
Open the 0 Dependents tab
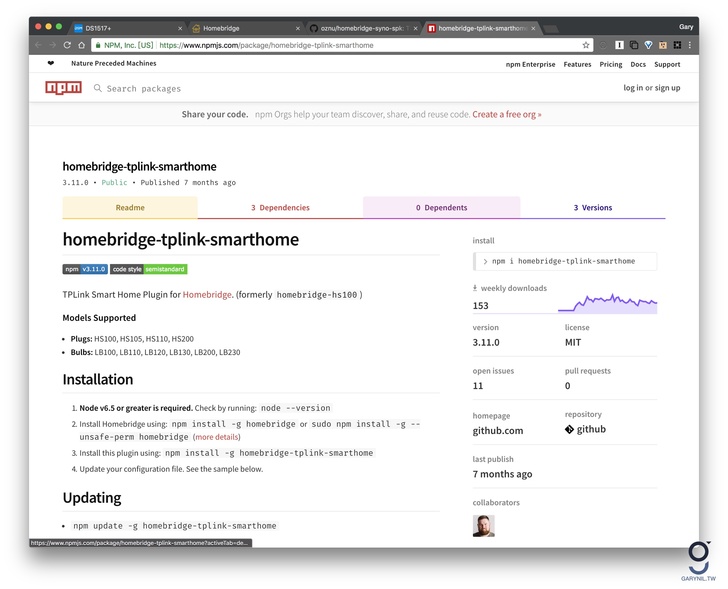[442, 207]
